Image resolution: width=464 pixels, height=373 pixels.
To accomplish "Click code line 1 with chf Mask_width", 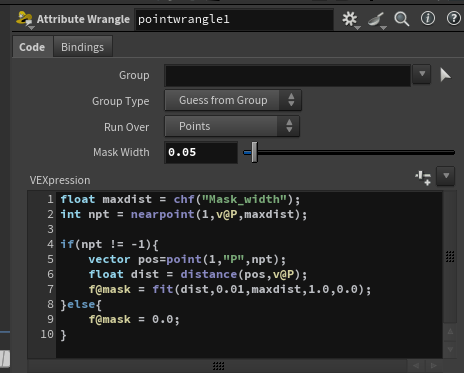I will click(180, 199).
